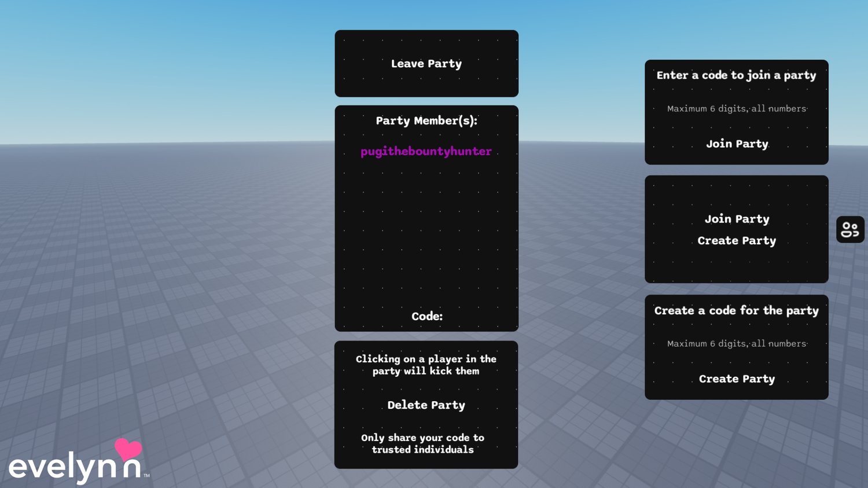The height and width of the screenshot is (488, 868).
Task: Select Create Party in the middle menu panel
Action: (737, 241)
